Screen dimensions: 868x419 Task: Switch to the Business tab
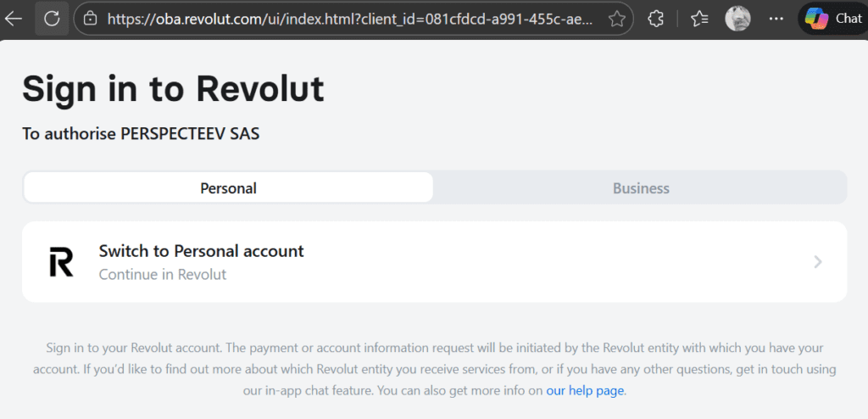(641, 187)
